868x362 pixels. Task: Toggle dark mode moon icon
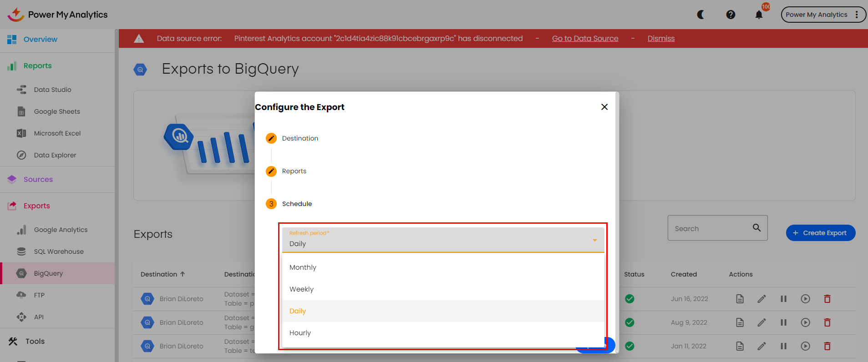701,15
